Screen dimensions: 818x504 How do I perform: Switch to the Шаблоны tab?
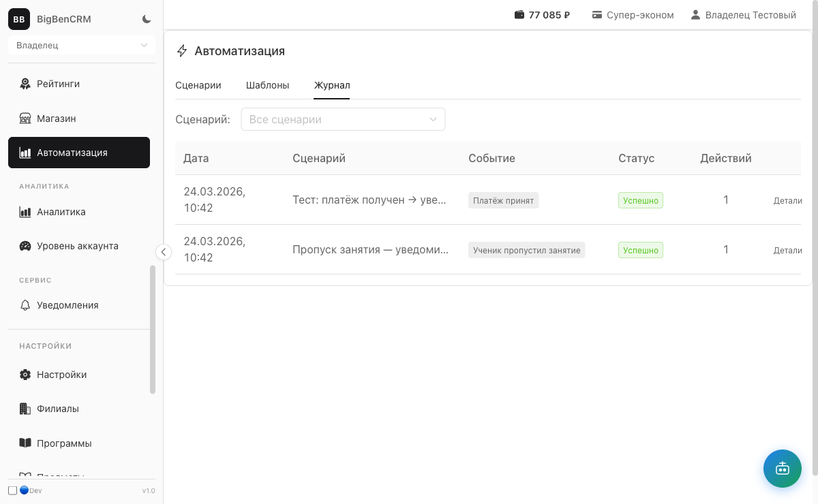pos(267,85)
